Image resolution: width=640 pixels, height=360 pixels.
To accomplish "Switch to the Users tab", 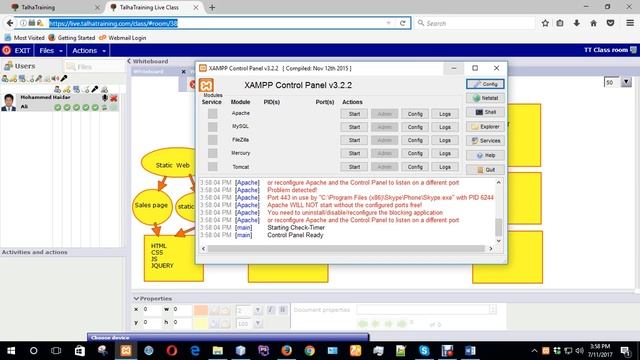I will (20, 66).
